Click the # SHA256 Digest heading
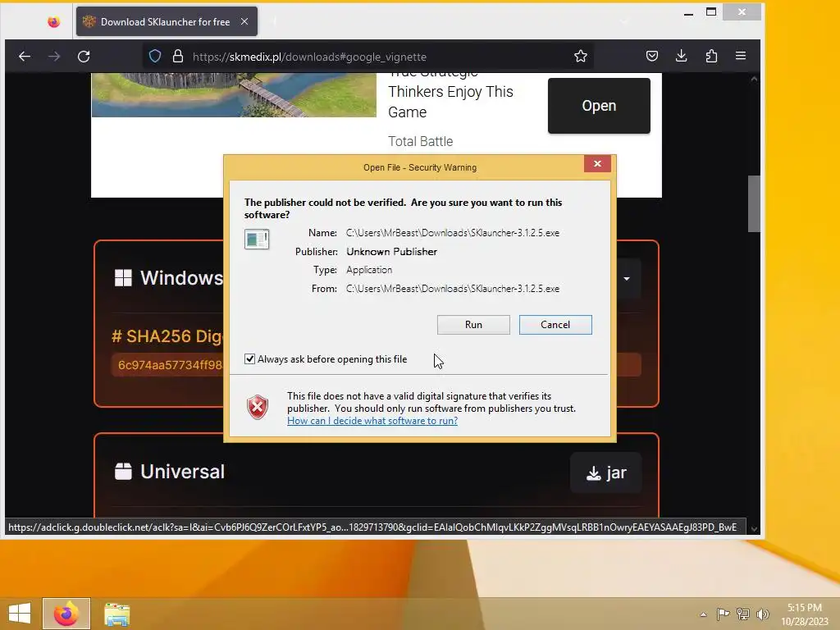 pyautogui.click(x=167, y=336)
